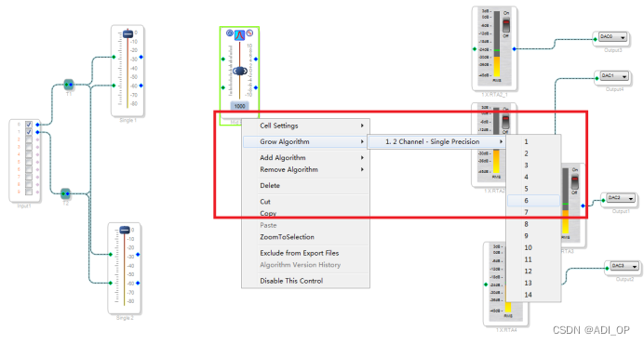
Task: Select Cut in the context menu
Action: 305,202
